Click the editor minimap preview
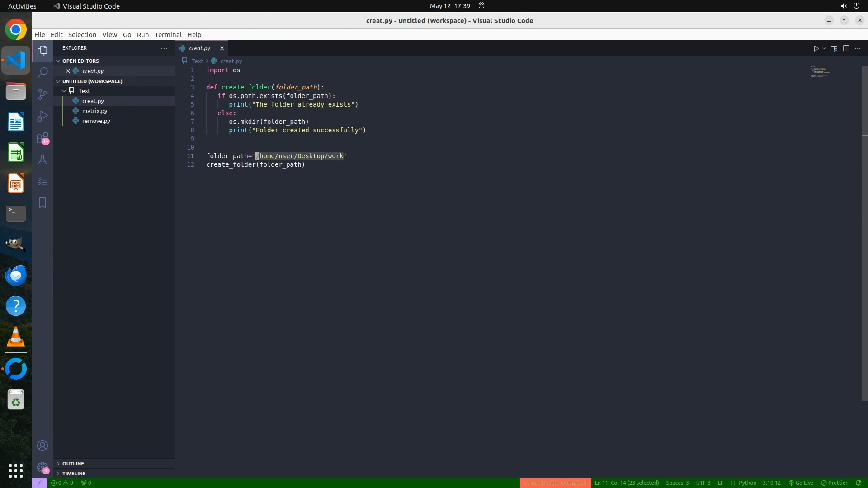 pyautogui.click(x=820, y=72)
